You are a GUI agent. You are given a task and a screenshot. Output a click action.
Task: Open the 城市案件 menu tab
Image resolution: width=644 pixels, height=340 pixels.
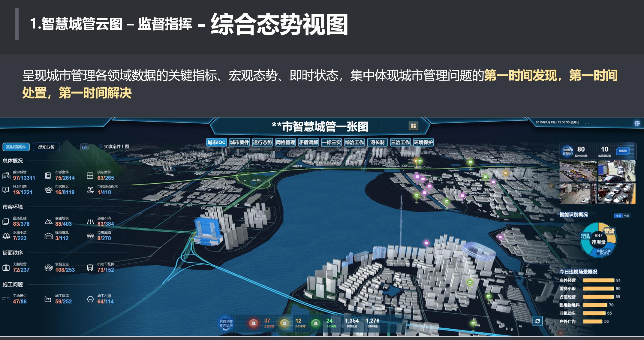click(239, 142)
